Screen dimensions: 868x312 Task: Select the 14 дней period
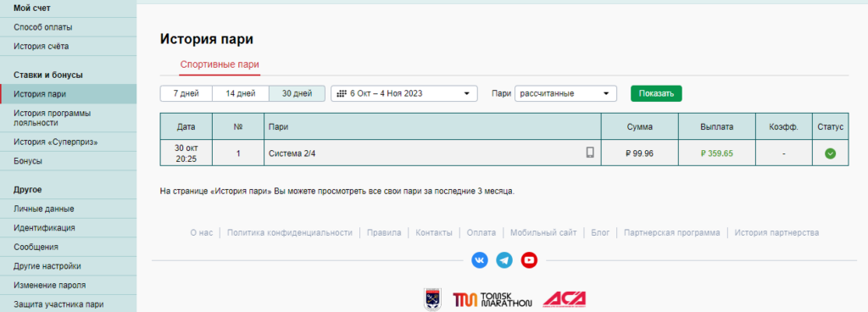240,93
